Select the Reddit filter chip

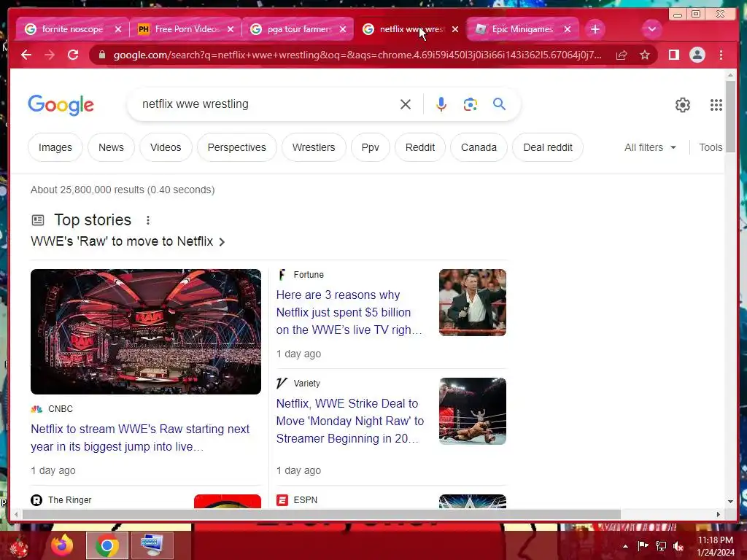(x=419, y=147)
